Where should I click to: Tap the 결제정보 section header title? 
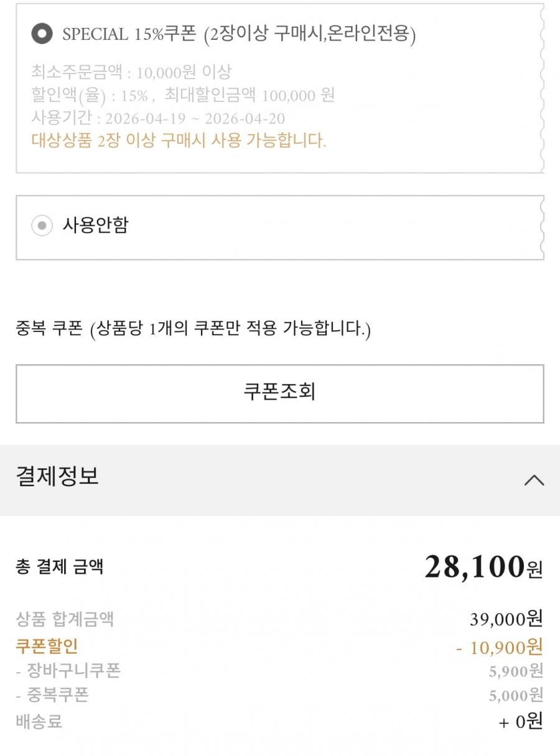57,476
